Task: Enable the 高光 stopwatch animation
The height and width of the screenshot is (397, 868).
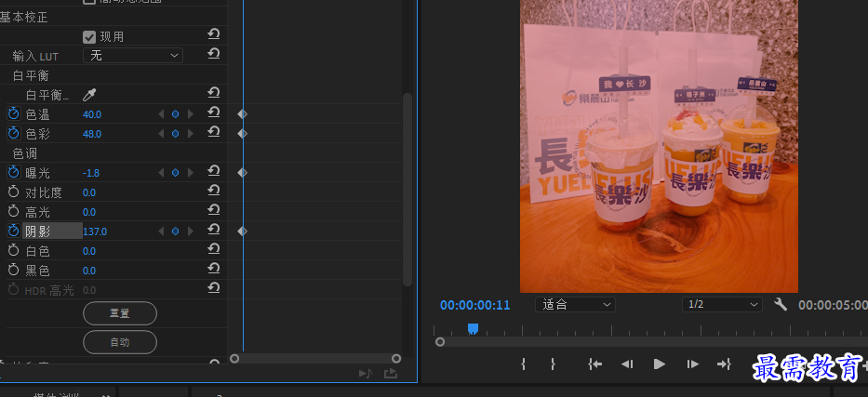Action: [13, 212]
